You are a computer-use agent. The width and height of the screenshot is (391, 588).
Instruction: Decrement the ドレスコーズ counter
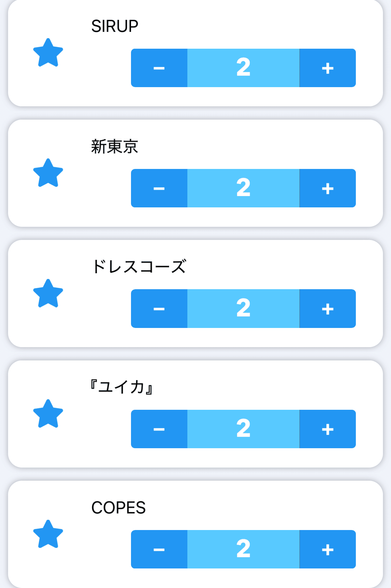[x=159, y=309]
